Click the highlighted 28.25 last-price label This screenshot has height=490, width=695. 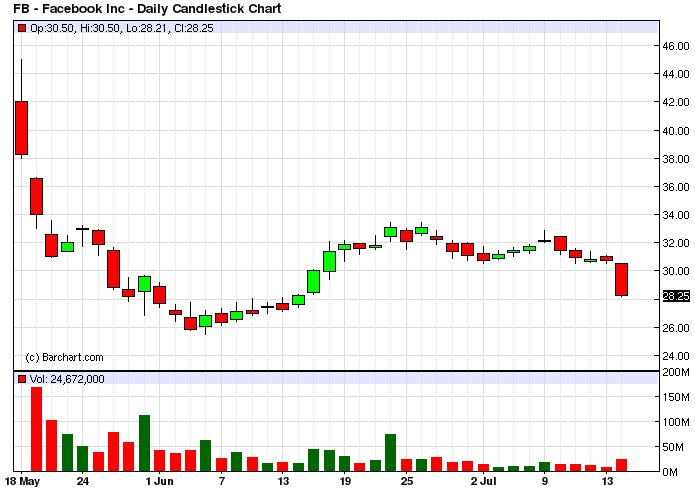point(676,296)
